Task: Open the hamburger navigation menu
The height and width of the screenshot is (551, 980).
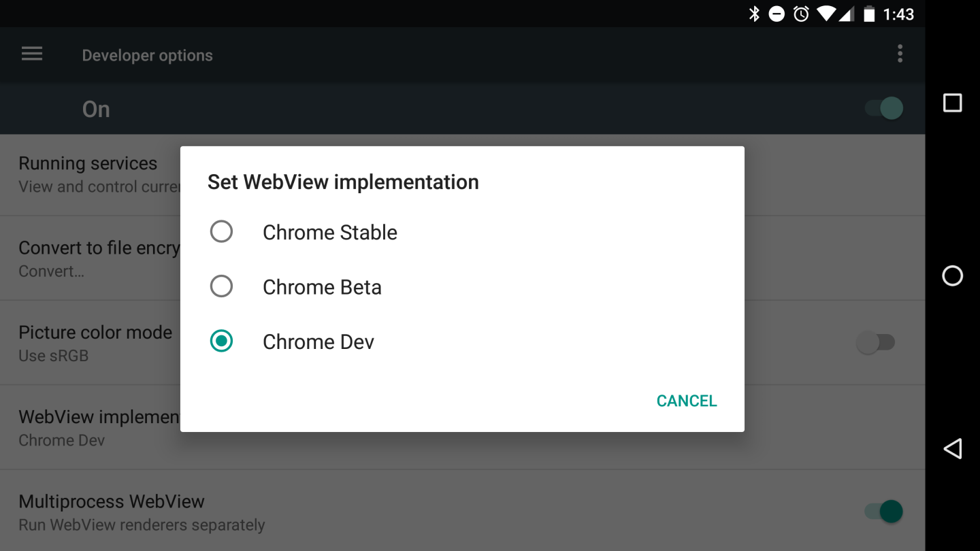Action: tap(32, 54)
